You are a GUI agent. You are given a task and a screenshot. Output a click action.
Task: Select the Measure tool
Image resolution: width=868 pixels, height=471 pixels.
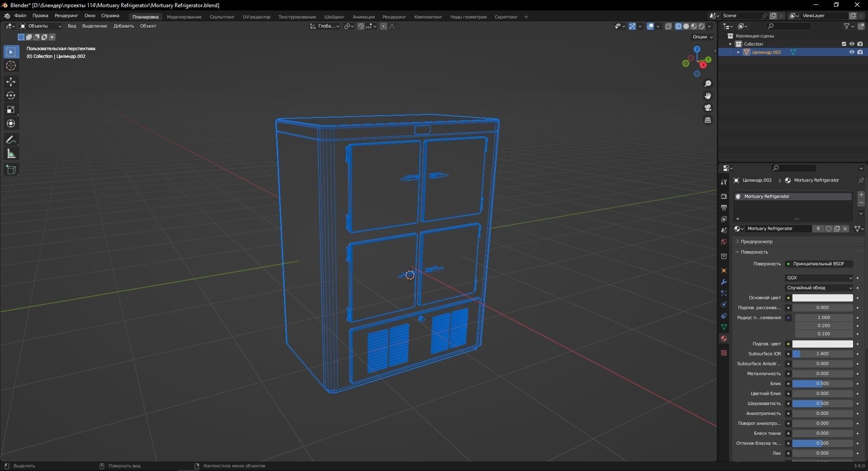pyautogui.click(x=11, y=154)
